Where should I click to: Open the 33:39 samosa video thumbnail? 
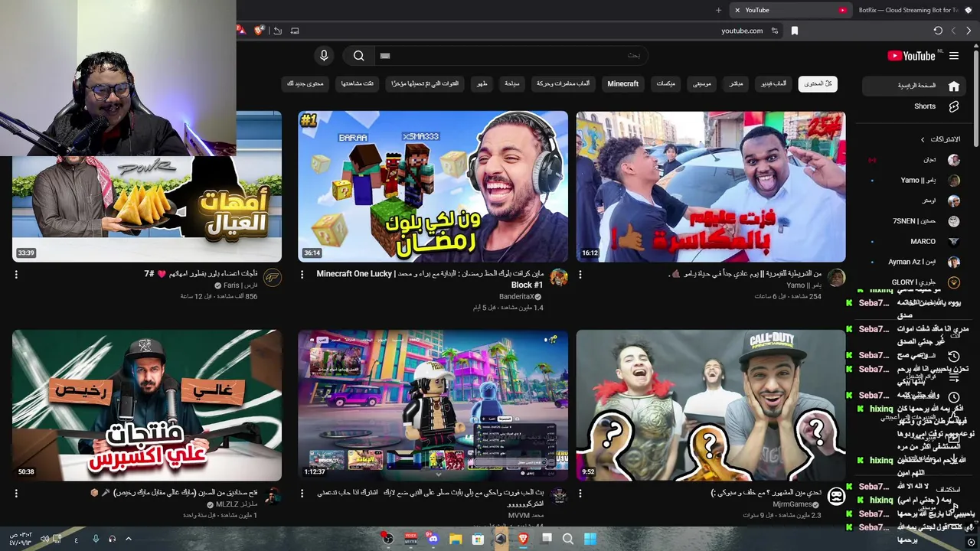tap(147, 187)
